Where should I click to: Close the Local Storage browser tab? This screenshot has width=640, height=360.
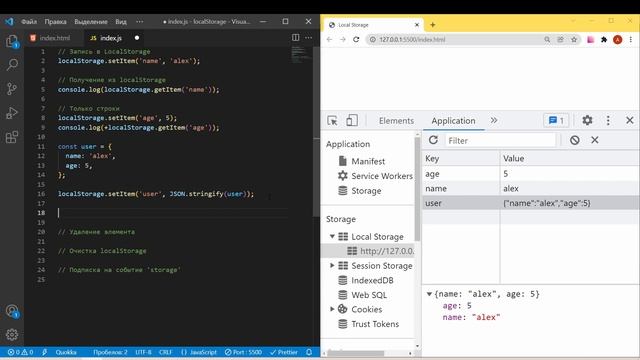click(x=417, y=25)
